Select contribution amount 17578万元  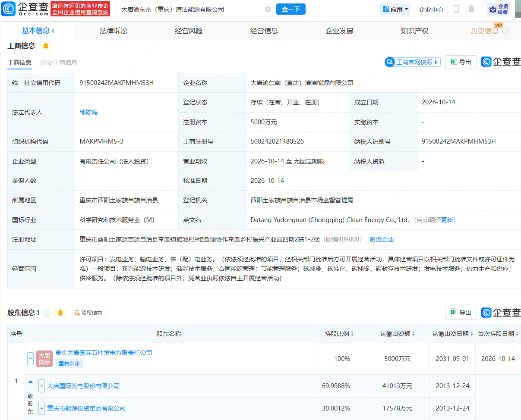(x=397, y=408)
